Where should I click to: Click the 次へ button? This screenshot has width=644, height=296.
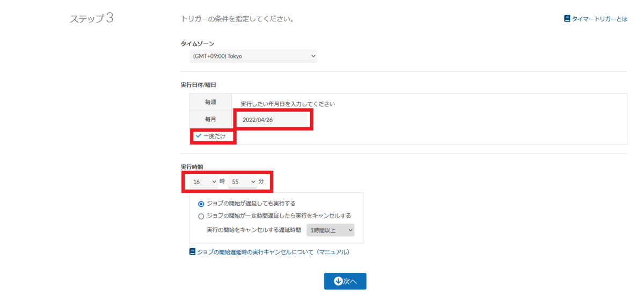tap(345, 281)
